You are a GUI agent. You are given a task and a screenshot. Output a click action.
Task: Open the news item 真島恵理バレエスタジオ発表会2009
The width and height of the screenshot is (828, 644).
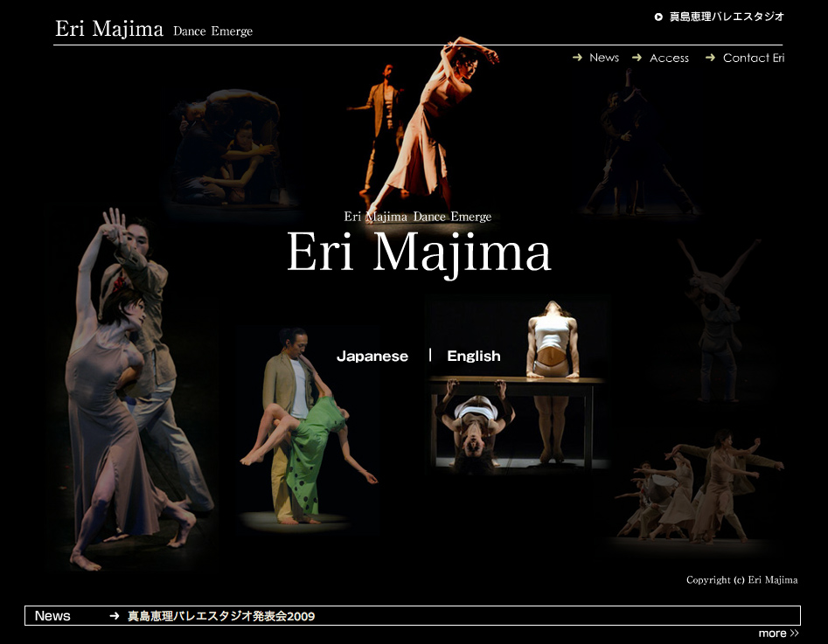tap(221, 616)
